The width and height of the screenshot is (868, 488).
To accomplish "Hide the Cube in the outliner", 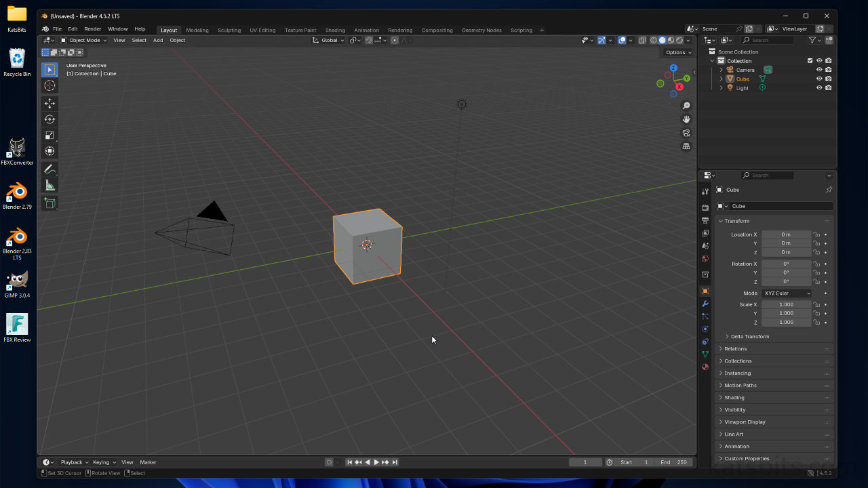I will coord(819,79).
